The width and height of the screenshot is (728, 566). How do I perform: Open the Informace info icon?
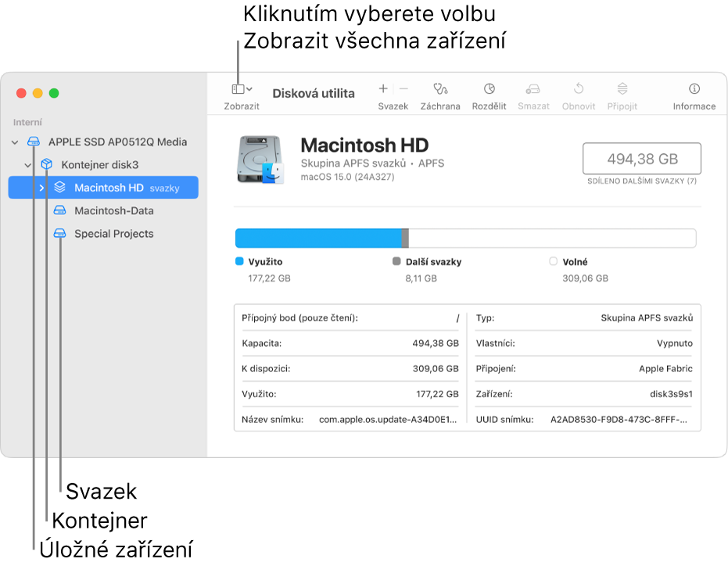[694, 88]
